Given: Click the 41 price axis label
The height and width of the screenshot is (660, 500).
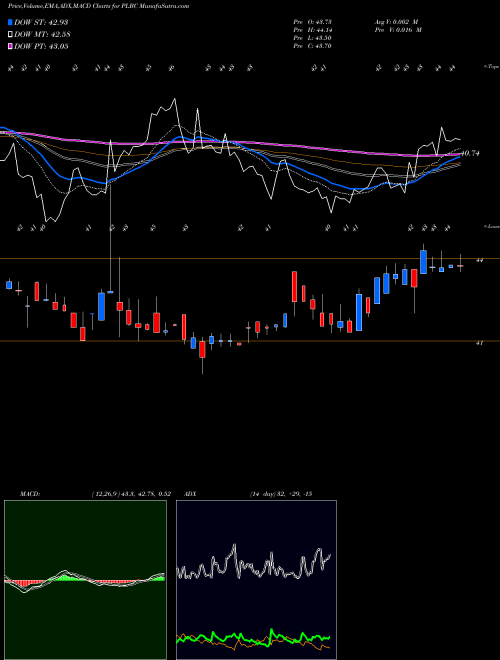Looking at the screenshot, I should click(479, 343).
